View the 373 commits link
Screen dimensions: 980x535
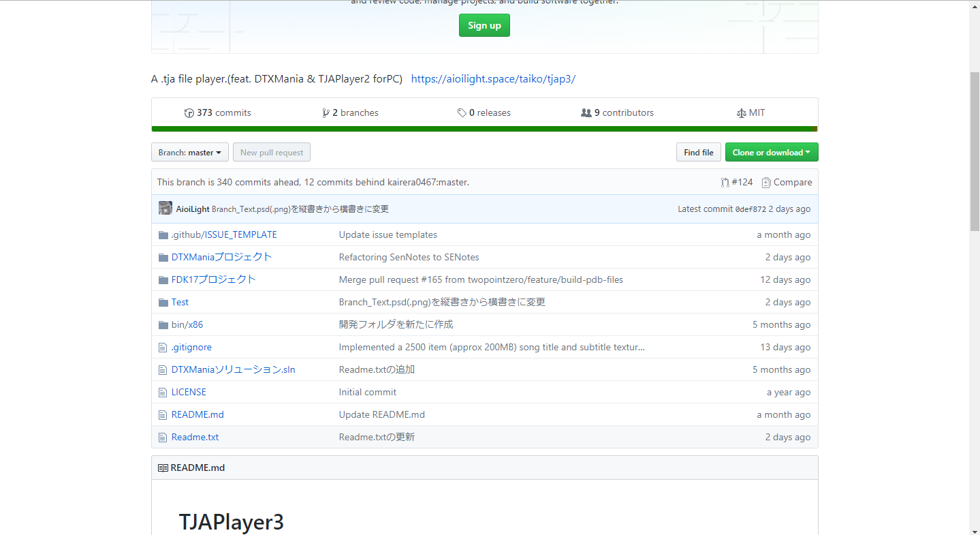pyautogui.click(x=223, y=112)
